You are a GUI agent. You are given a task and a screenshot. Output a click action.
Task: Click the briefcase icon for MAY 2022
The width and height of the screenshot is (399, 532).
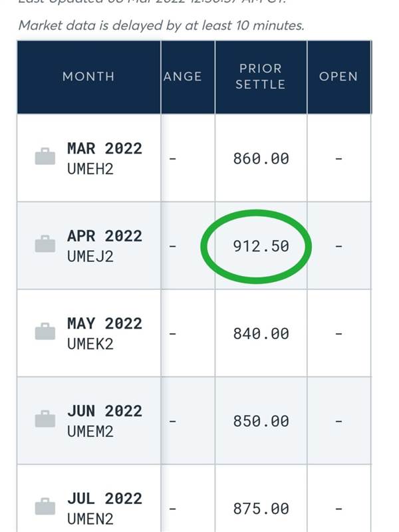click(45, 331)
